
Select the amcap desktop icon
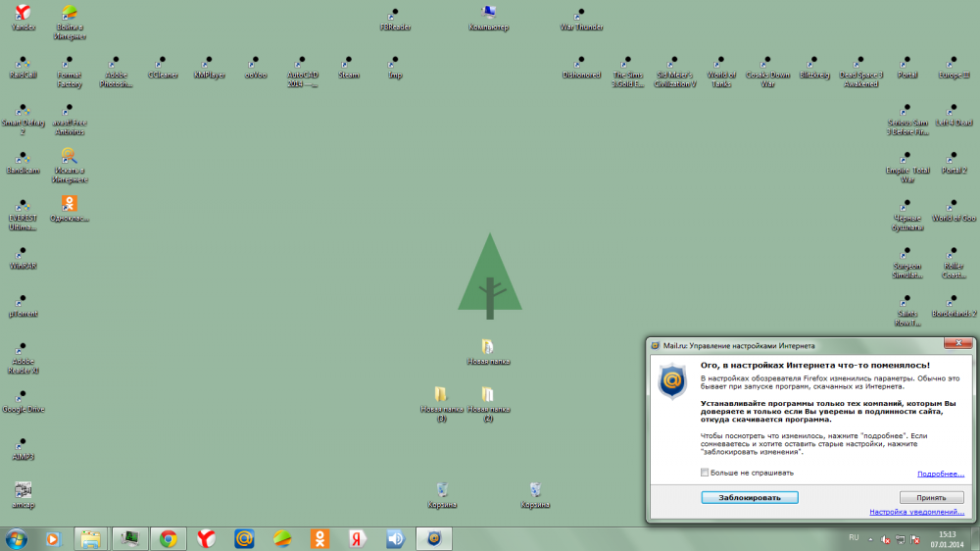coord(24,495)
